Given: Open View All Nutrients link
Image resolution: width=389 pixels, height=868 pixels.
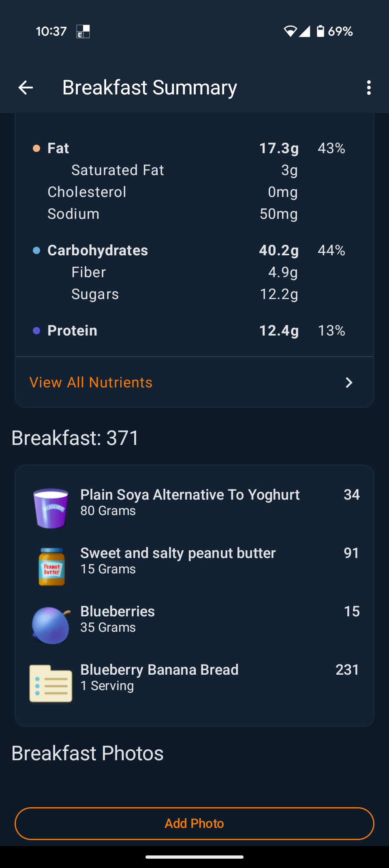Looking at the screenshot, I should 91,383.
